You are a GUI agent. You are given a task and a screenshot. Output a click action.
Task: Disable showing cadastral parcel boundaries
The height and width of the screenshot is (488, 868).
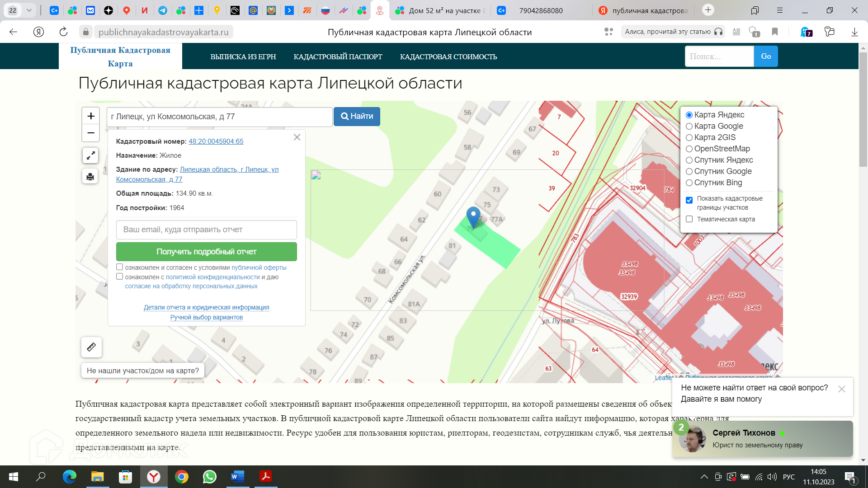pyautogui.click(x=689, y=200)
